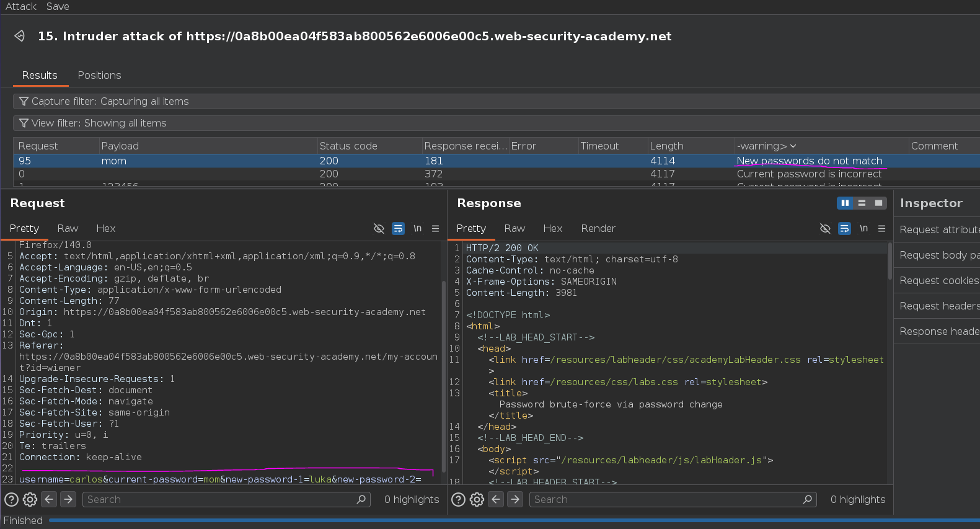Open help icon under Response pane

[x=458, y=499]
